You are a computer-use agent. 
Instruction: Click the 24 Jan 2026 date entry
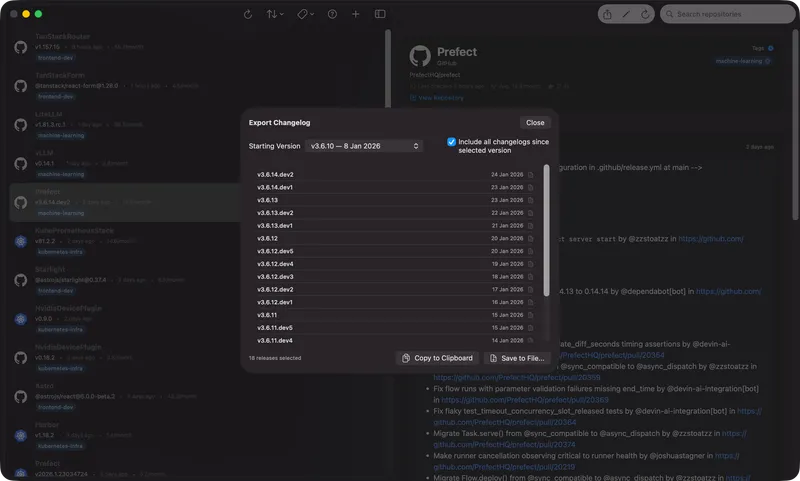[x=507, y=174]
